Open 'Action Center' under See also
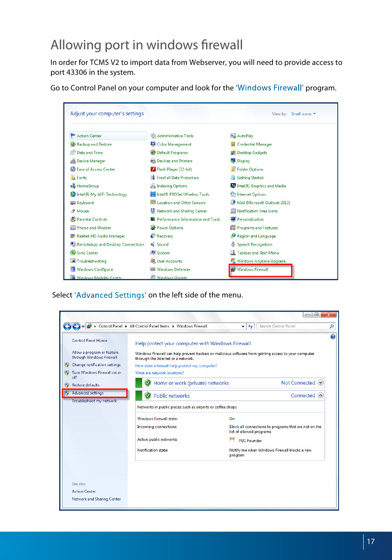Image resolution: width=392 pixels, height=560 pixels. [84, 491]
